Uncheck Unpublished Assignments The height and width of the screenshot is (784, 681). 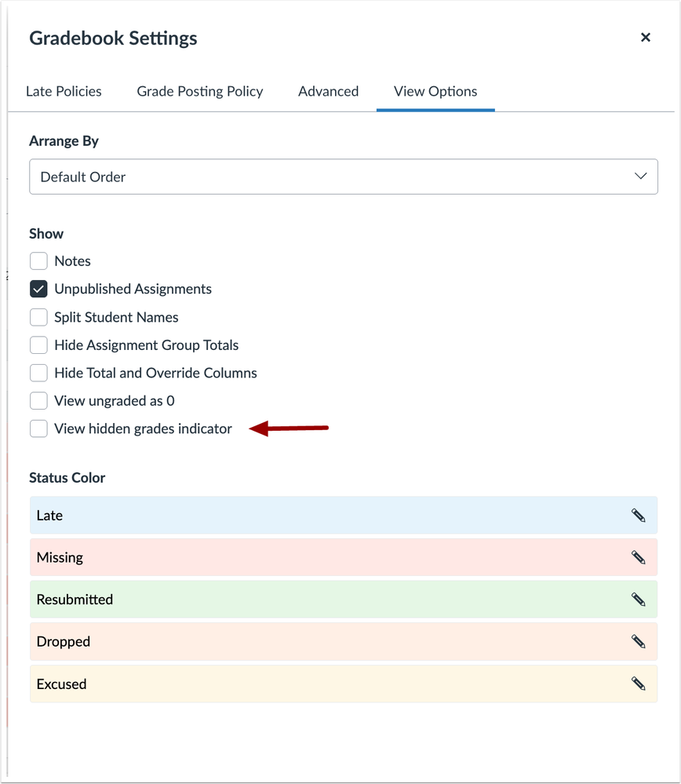(38, 289)
